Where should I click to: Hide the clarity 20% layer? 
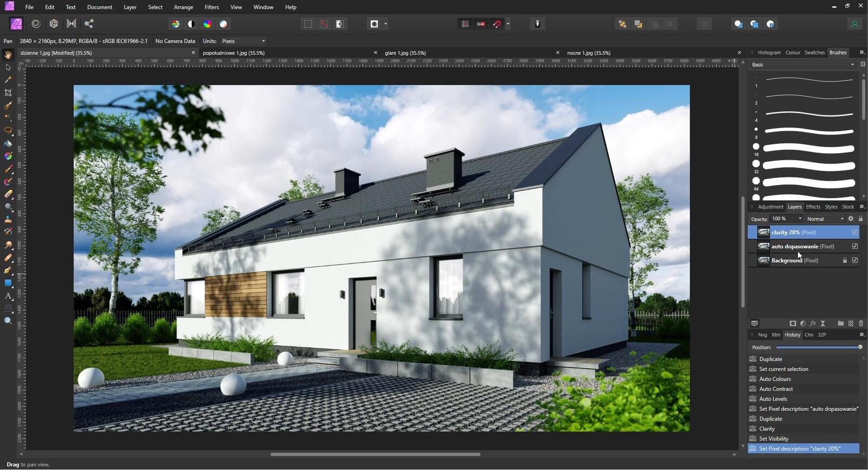pyautogui.click(x=855, y=232)
